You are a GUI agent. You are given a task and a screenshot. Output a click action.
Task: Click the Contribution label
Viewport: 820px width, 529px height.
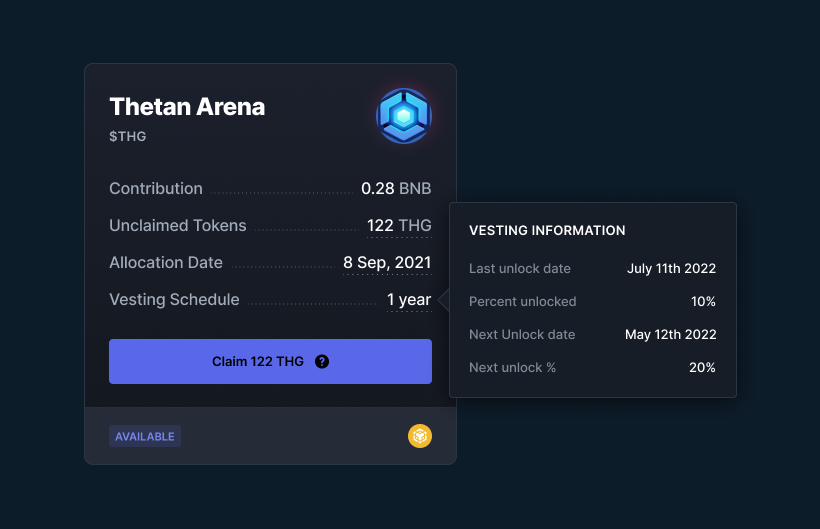tap(156, 188)
